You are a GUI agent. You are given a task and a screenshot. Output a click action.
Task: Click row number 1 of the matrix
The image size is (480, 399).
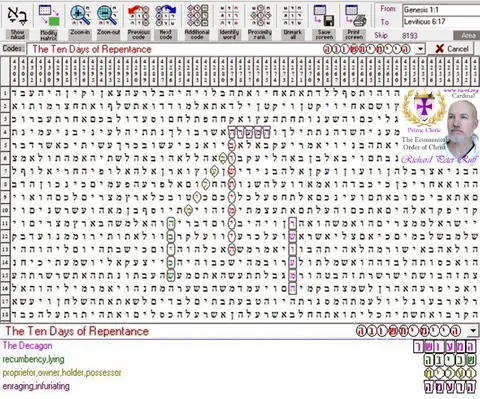point(5,93)
